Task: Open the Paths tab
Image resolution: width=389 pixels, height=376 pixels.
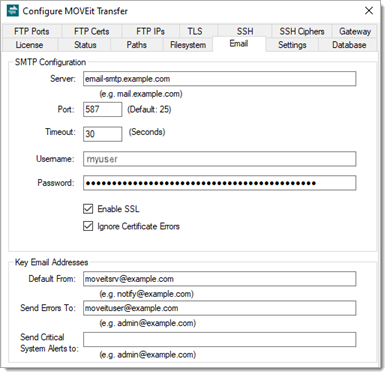Action: point(136,45)
